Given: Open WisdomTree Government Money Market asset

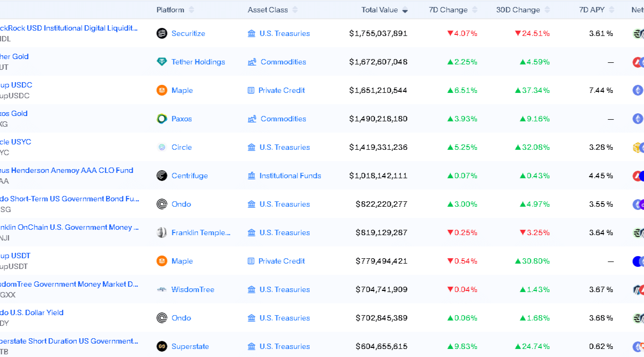Looking at the screenshot, I should tap(70, 284).
